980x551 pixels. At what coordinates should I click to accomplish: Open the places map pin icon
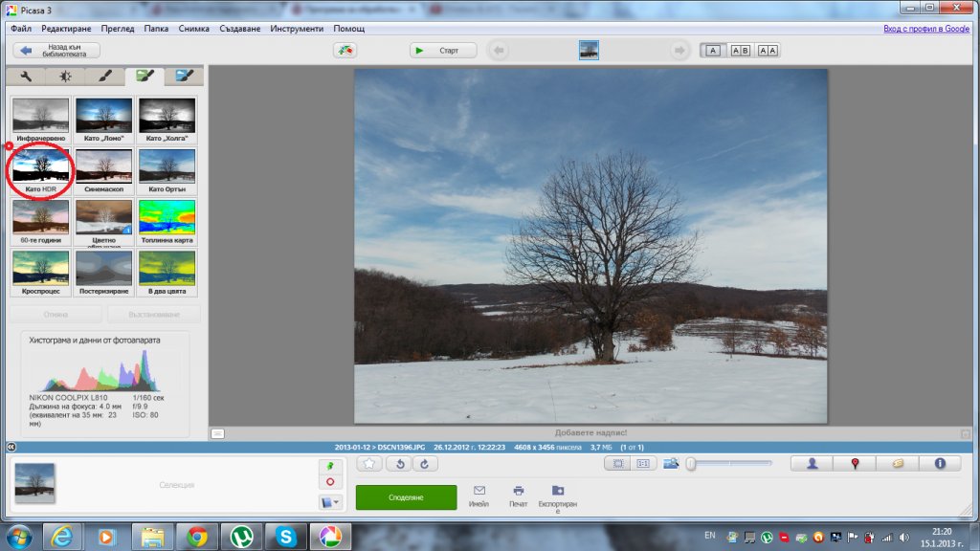tap(855, 464)
